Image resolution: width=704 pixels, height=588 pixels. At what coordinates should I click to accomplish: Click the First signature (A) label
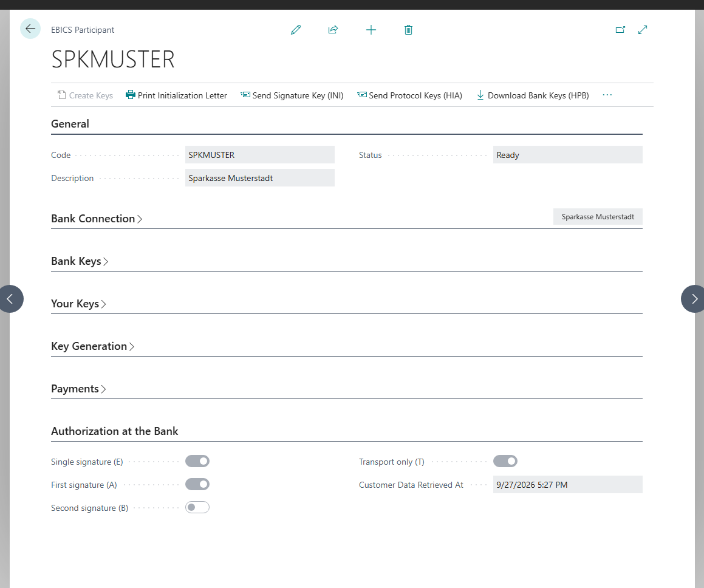(84, 485)
